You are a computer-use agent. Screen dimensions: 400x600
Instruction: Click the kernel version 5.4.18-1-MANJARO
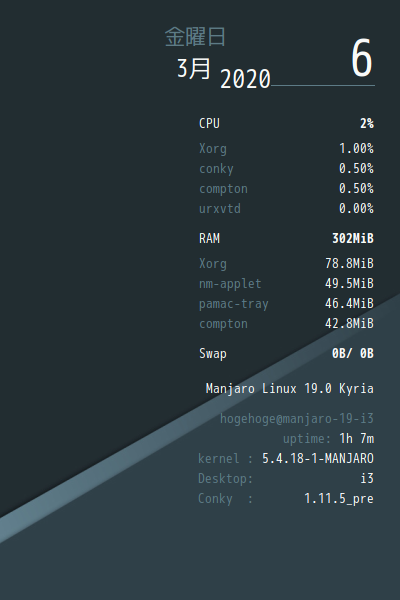point(318,458)
